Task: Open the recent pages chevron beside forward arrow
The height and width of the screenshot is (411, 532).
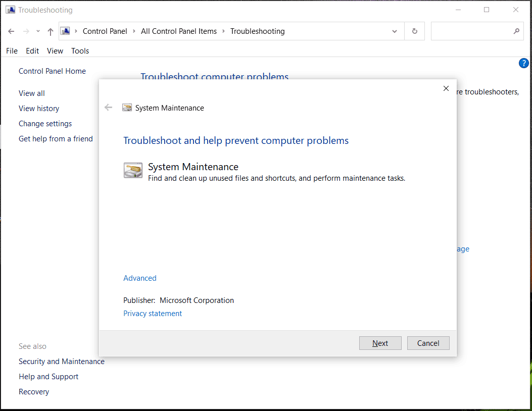Action: coord(37,31)
